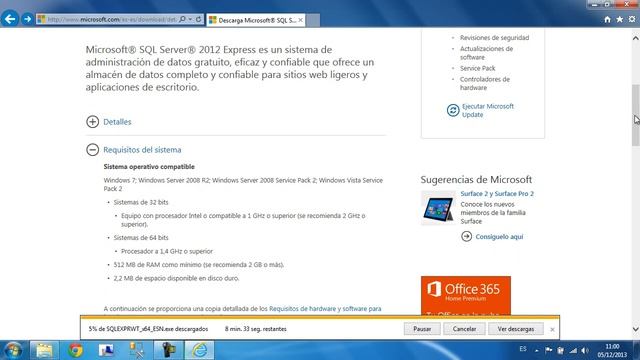Click the Sugerencias de Microsoft heading

(x=476, y=180)
